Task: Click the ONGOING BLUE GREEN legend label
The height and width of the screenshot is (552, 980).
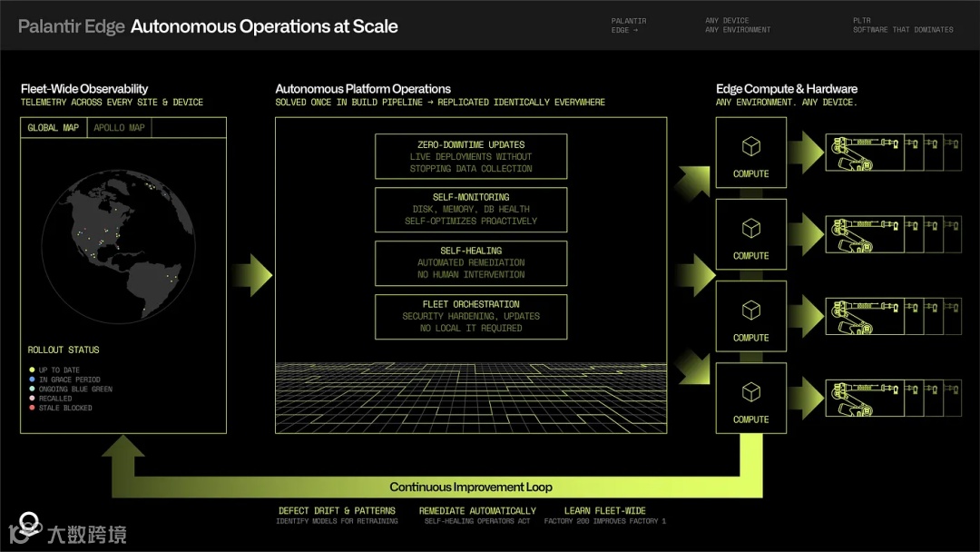Action: click(x=75, y=389)
